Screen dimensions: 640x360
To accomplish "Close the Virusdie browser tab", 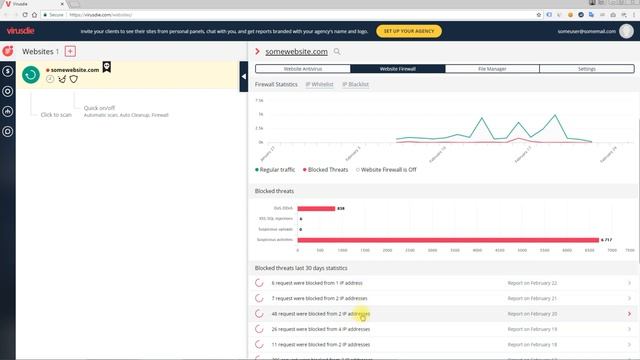I will [x=62, y=4].
